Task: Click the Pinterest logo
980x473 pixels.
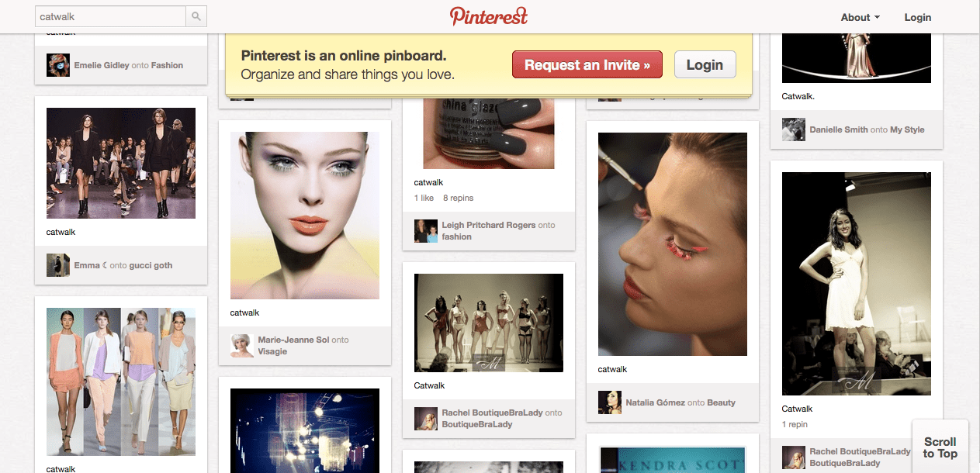Action: pos(489,16)
